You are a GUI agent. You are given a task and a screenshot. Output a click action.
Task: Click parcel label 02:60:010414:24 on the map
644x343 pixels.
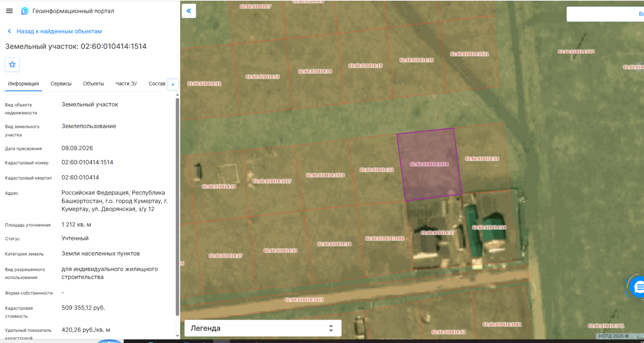[x=482, y=159]
